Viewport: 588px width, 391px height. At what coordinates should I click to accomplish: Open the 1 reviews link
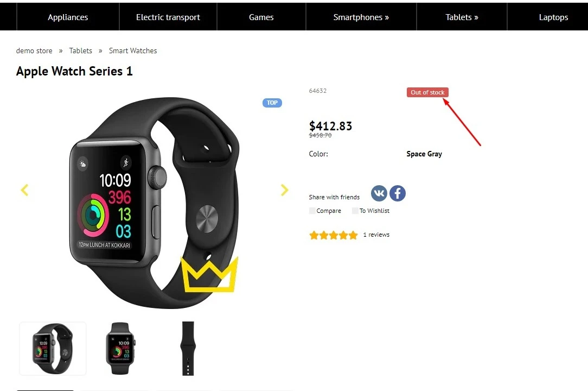tap(376, 235)
